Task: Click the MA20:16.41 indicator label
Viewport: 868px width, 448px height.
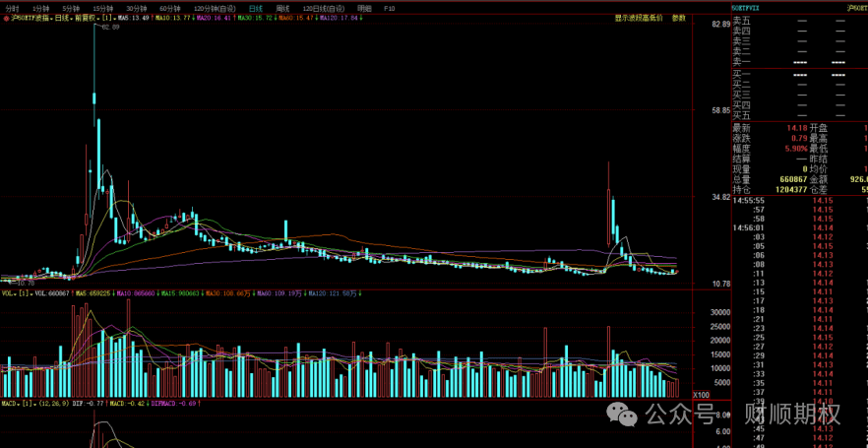Action: 214,18
